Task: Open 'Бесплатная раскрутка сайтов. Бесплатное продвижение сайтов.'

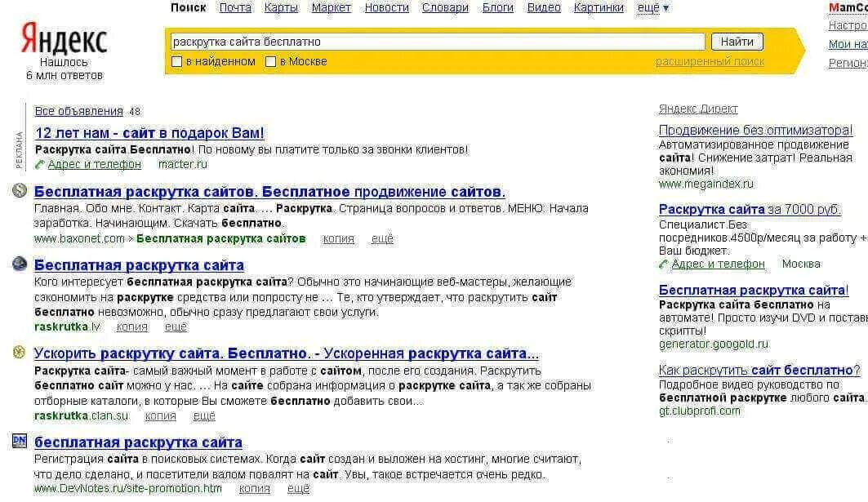Action: [x=269, y=192]
